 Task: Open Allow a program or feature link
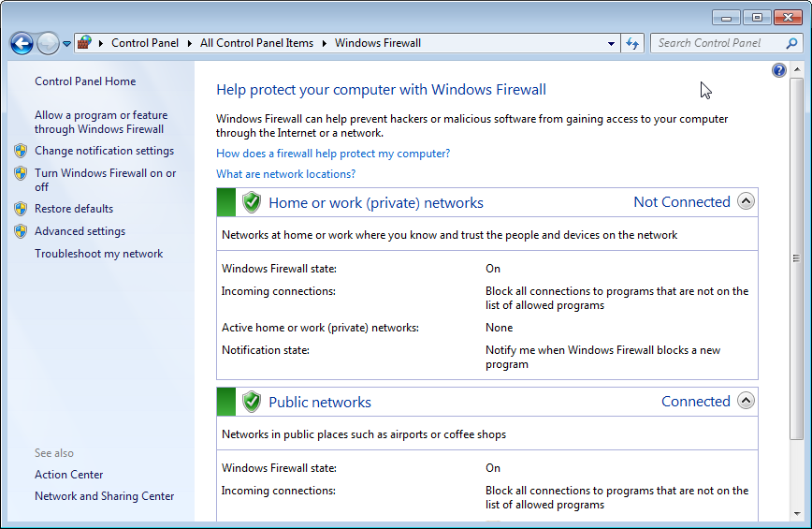(101, 122)
